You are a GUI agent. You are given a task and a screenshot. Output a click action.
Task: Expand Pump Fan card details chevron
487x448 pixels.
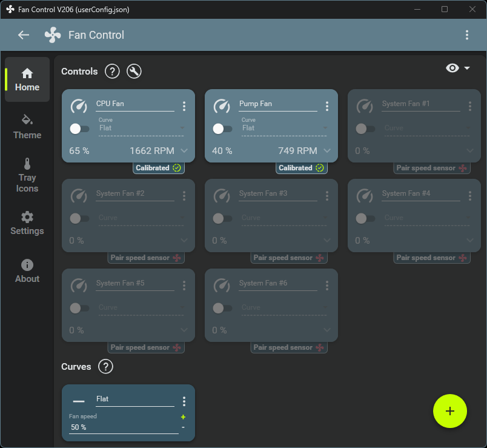[327, 151]
